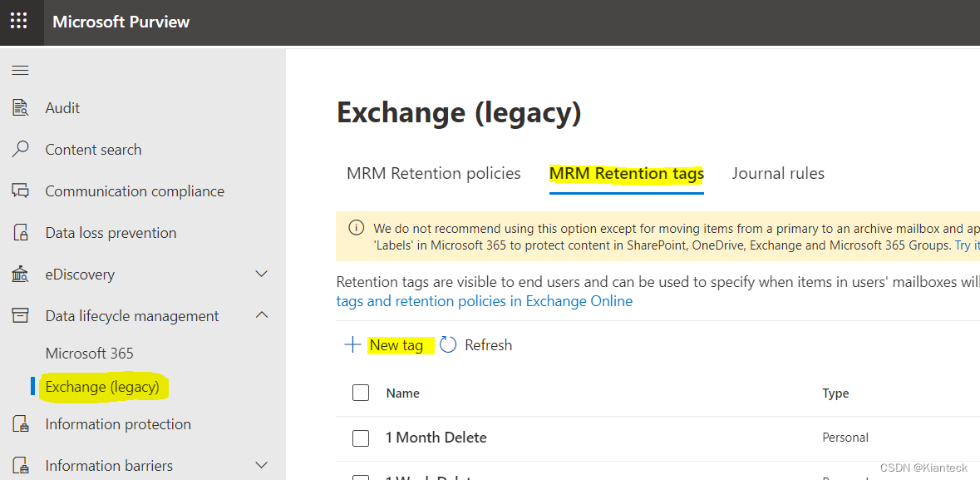Switch to the MRM Retention policies tab
980x480 pixels.
pyautogui.click(x=433, y=173)
